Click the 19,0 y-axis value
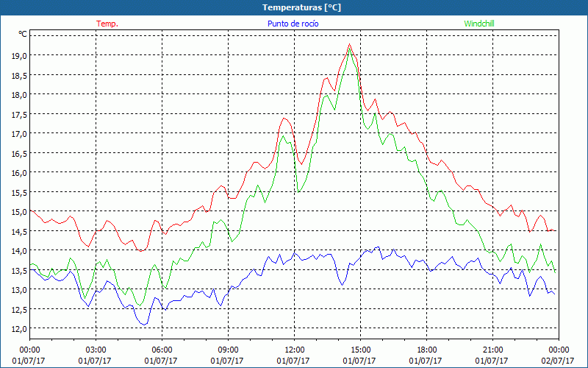 click(20, 56)
